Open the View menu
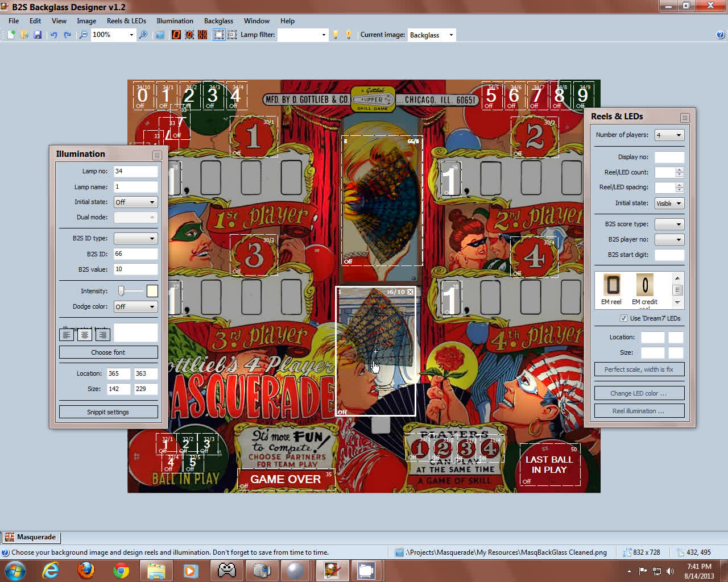Viewport: 728px width, 582px height. point(59,20)
